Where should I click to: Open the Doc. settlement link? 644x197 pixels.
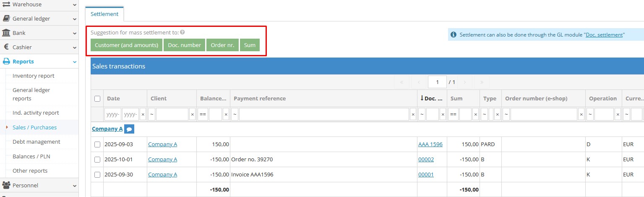(604, 35)
